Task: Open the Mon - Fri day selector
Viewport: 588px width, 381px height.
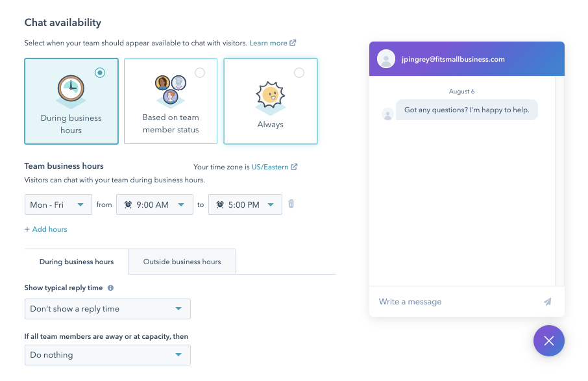Action: click(x=58, y=204)
